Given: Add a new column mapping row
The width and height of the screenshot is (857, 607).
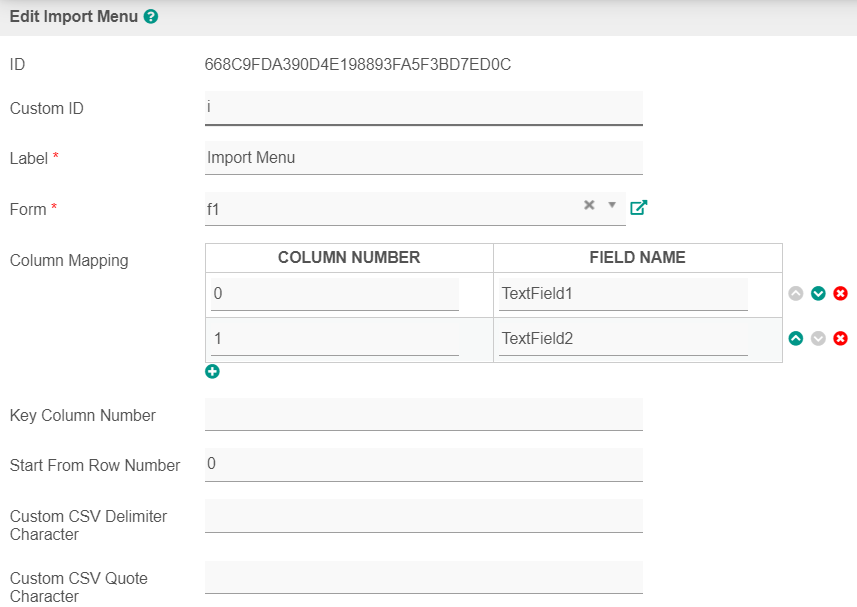Looking at the screenshot, I should tap(212, 372).
